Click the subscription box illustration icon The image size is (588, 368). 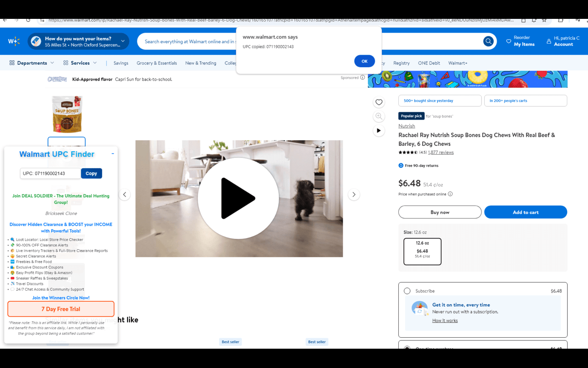420,308
